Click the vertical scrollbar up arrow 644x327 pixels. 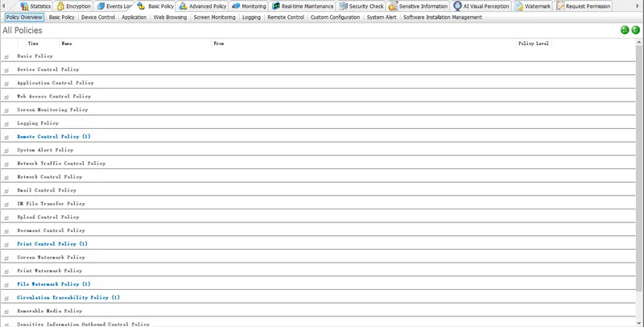638,43
